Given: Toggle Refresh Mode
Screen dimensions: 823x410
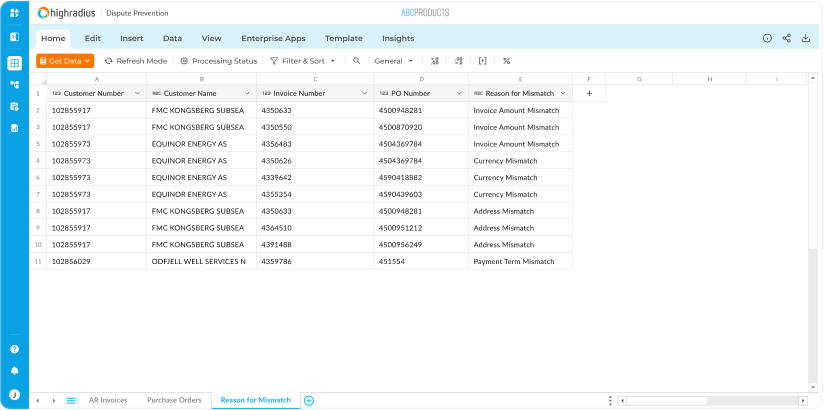Looking at the screenshot, I should (x=135, y=61).
